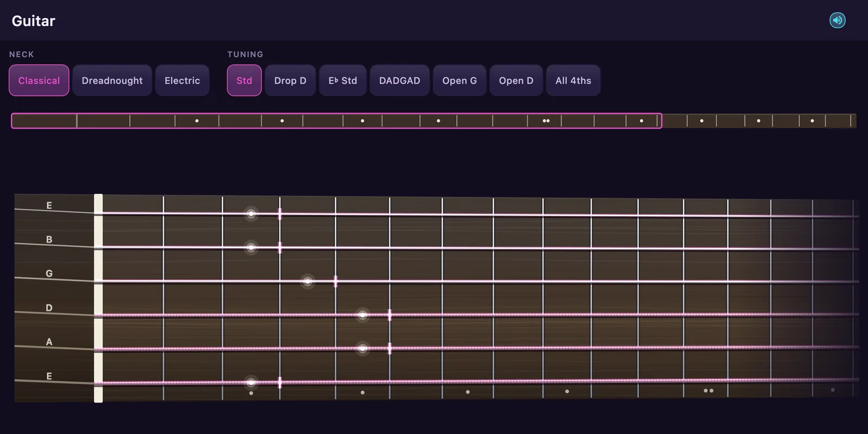Click the B string label
This screenshot has height=434, width=868.
49,239
